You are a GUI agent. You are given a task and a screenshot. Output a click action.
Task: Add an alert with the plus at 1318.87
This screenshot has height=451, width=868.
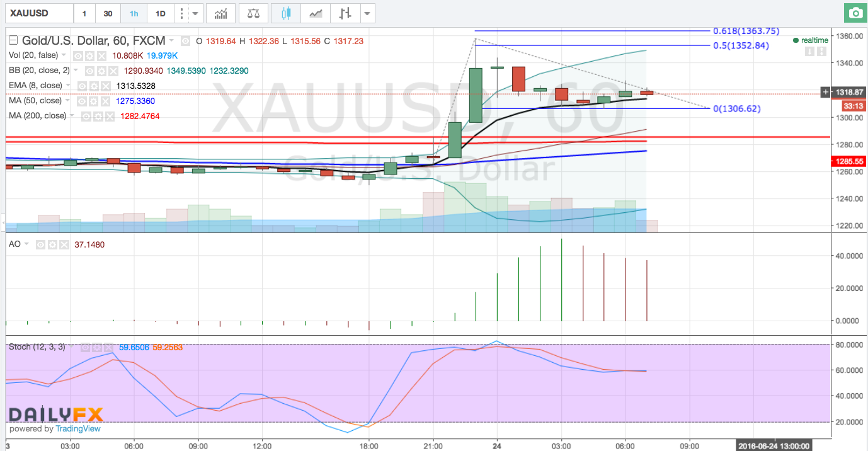[x=826, y=93]
